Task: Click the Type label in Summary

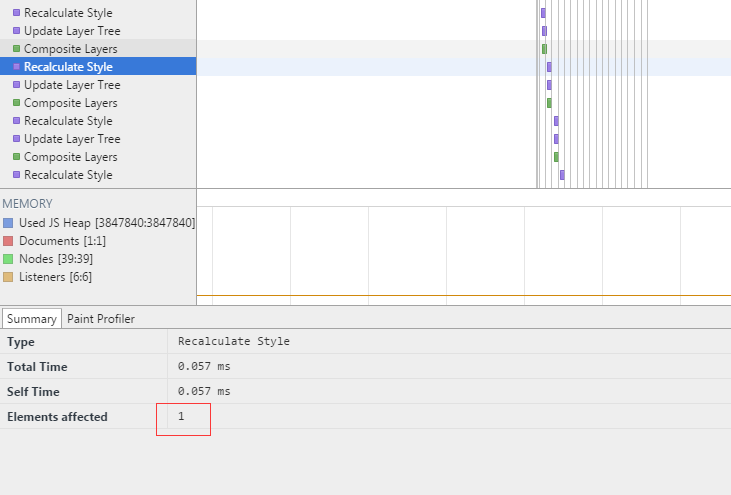Action: pyautogui.click(x=21, y=342)
